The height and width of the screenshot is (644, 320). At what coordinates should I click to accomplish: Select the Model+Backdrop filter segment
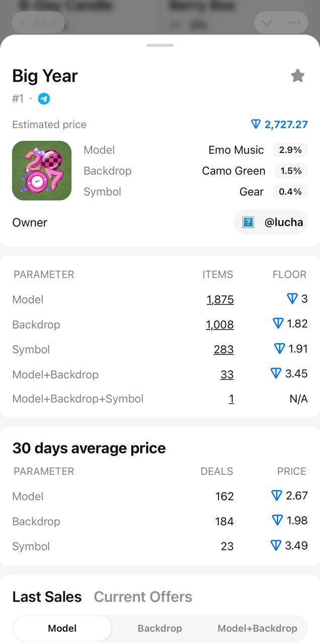[x=257, y=628]
